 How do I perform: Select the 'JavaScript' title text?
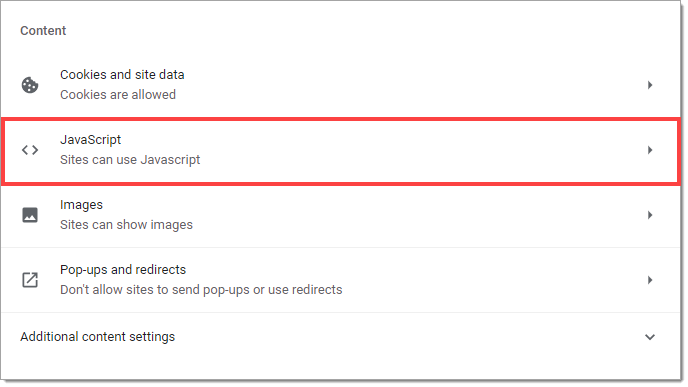(90, 140)
